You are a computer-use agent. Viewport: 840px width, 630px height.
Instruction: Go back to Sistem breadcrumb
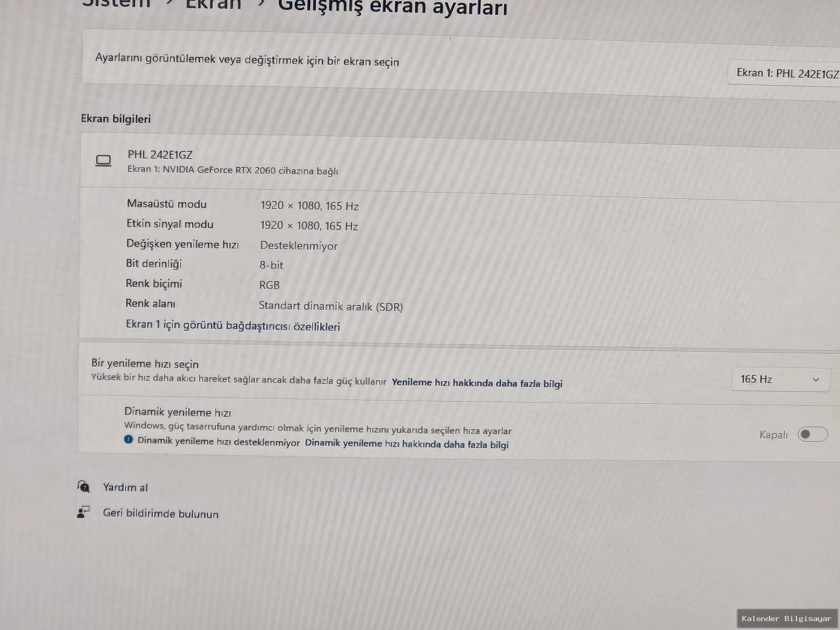116,3
